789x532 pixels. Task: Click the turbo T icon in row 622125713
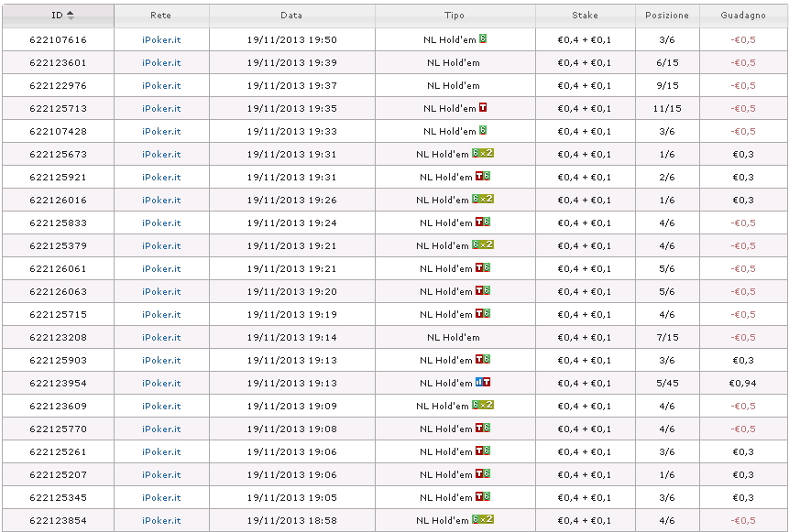click(483, 107)
